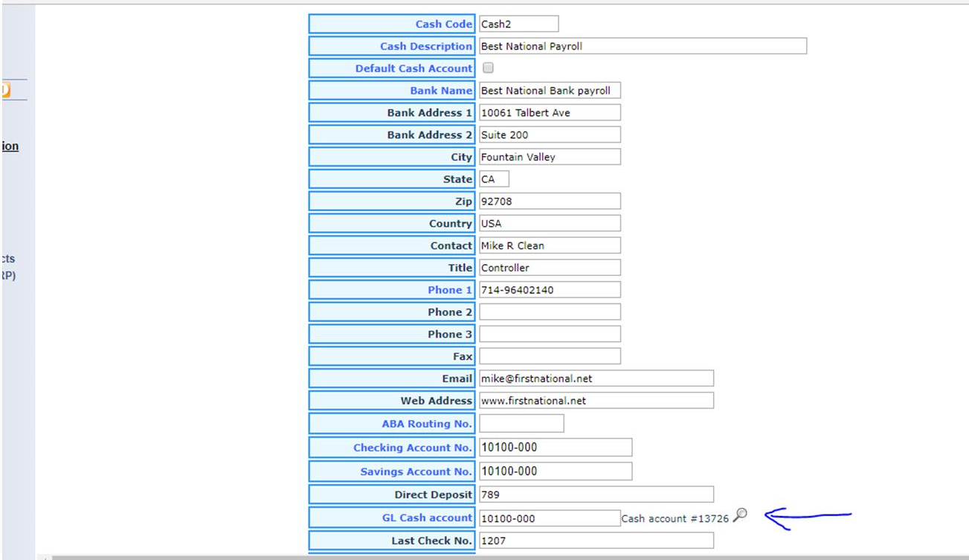Click the Zip code input box
The height and width of the screenshot is (560, 969).
(x=550, y=202)
